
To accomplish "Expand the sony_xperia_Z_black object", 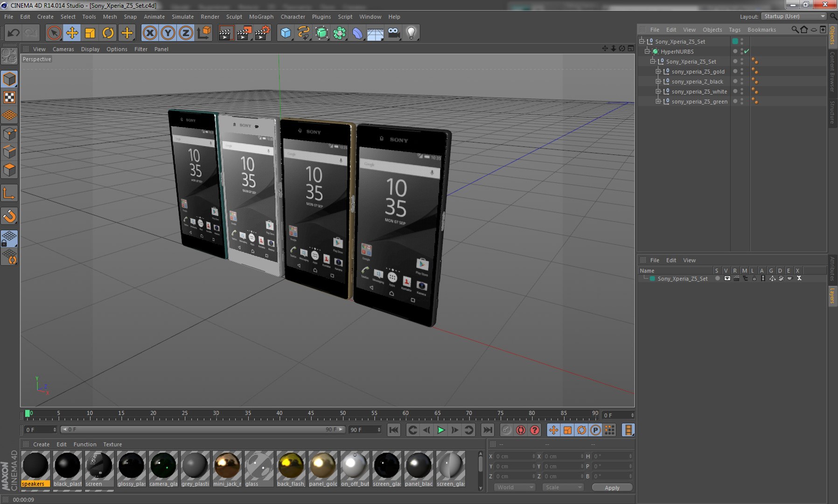I will point(658,81).
